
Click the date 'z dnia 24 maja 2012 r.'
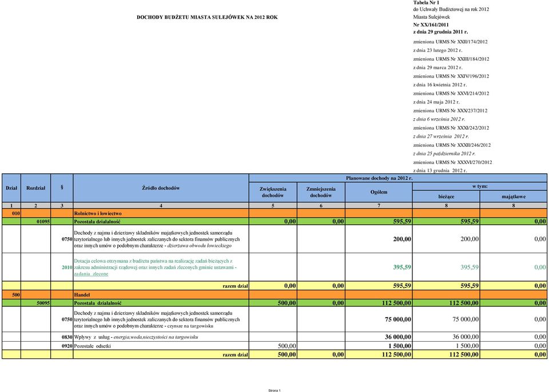(x=436, y=102)
